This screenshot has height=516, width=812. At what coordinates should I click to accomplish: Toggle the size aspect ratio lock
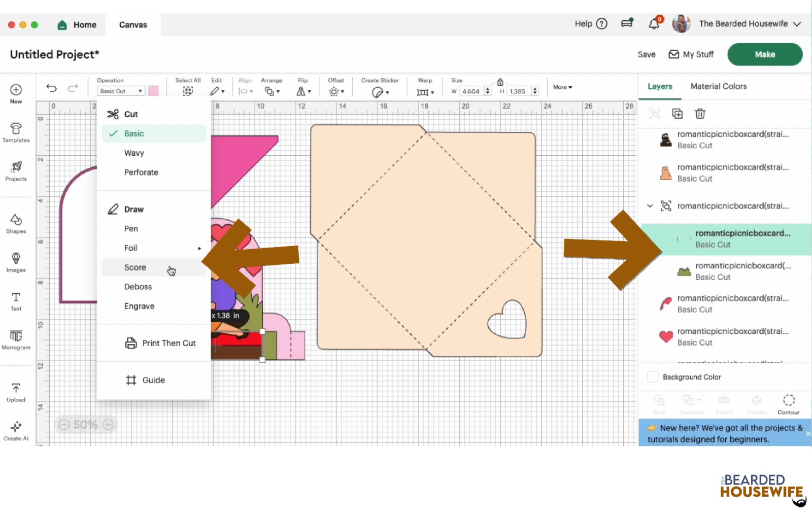pos(500,82)
